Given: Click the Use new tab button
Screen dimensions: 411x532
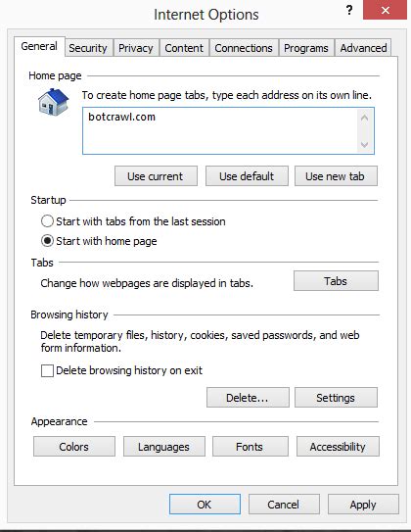Looking at the screenshot, I should click(336, 176).
